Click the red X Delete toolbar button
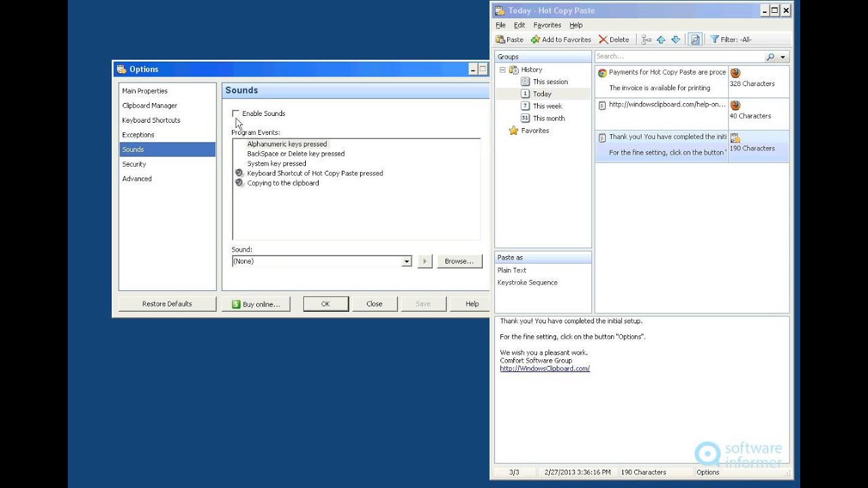This screenshot has height=488, width=868. [614, 39]
